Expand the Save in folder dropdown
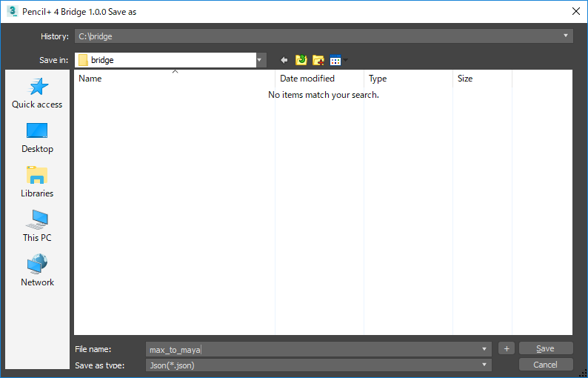Viewport: 588px width, 378px height. click(x=260, y=60)
